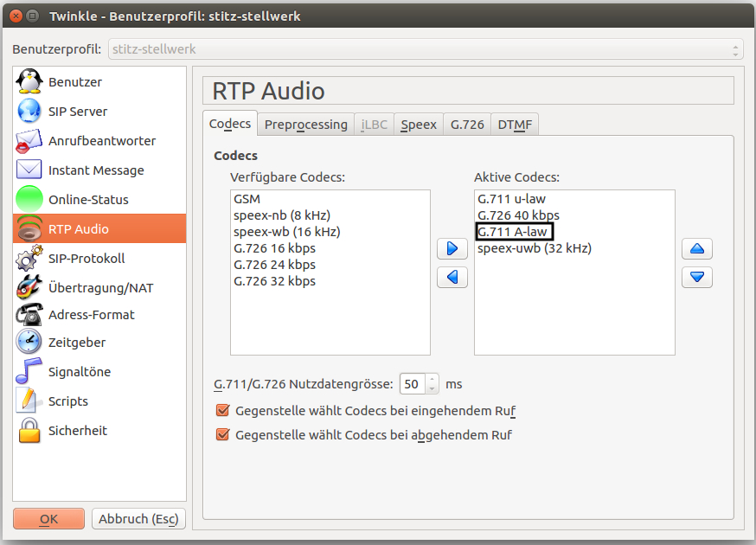Screen dimensions: 756x545
Task: Click the Nutzdatengrösse value field
Action: point(413,384)
